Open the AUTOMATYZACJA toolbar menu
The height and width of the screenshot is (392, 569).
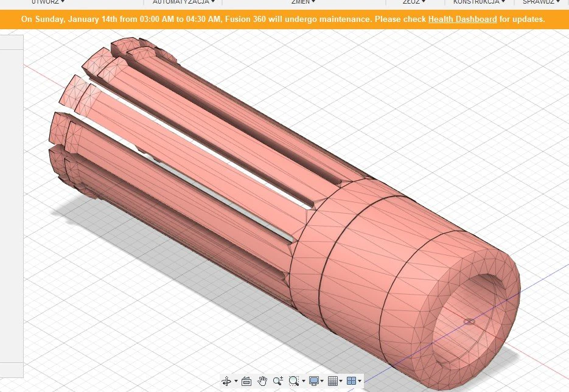point(183,2)
